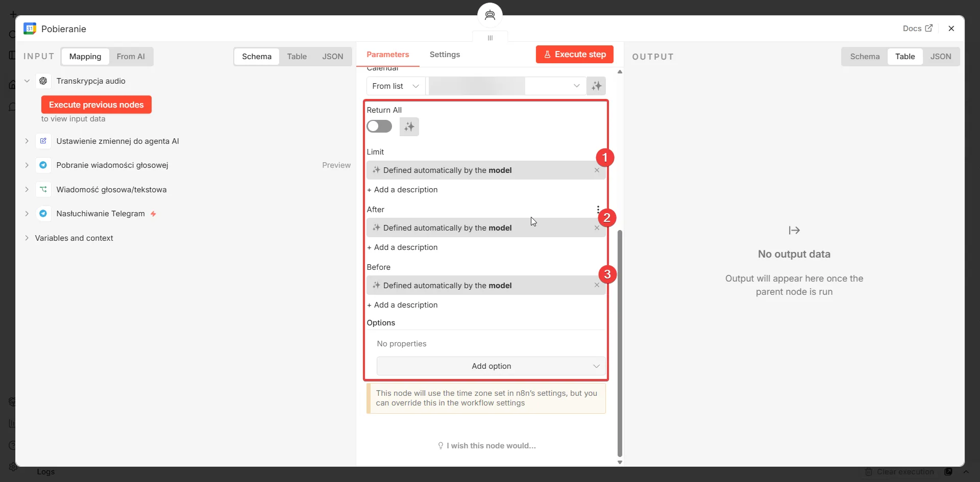Click the parameters panel vertical scrollbar
Screen dimensions: 980x482
click(620, 343)
